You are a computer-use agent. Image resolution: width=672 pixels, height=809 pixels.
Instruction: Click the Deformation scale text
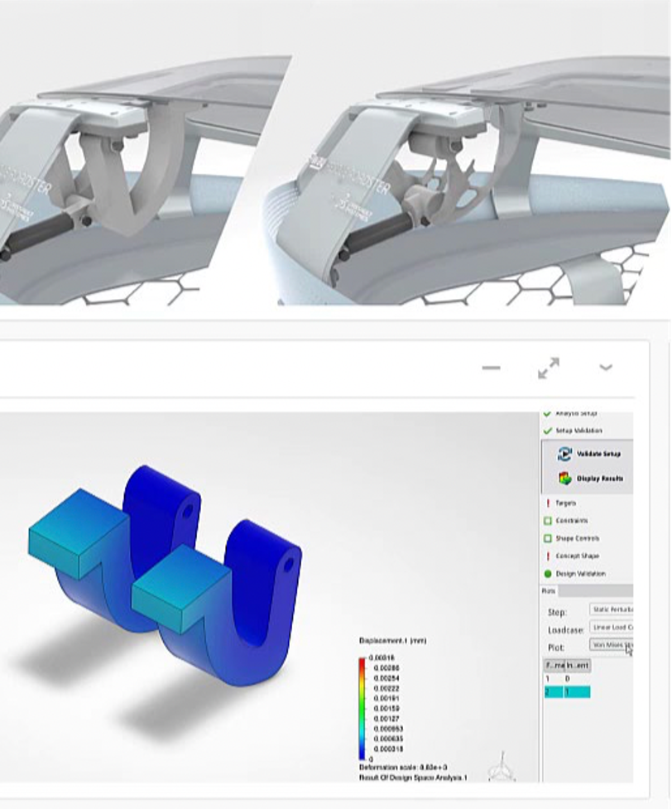pyautogui.click(x=403, y=768)
